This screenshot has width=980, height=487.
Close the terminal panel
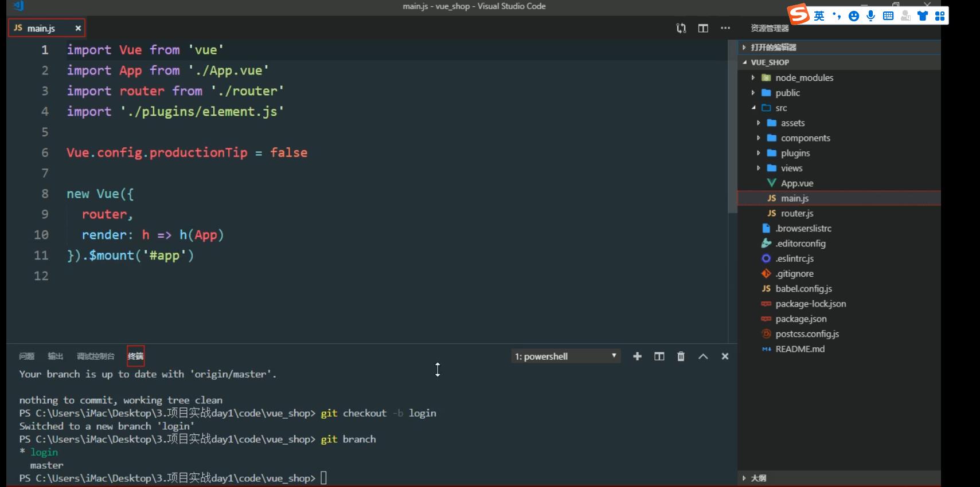point(725,356)
